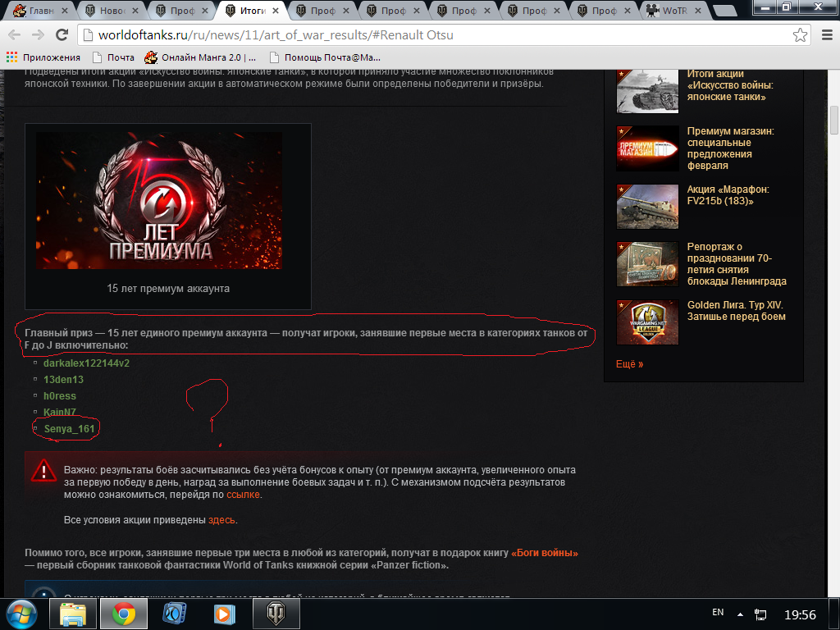Click the Ещё » more news link
Image resolution: width=840 pixels, height=630 pixels.
click(x=629, y=363)
